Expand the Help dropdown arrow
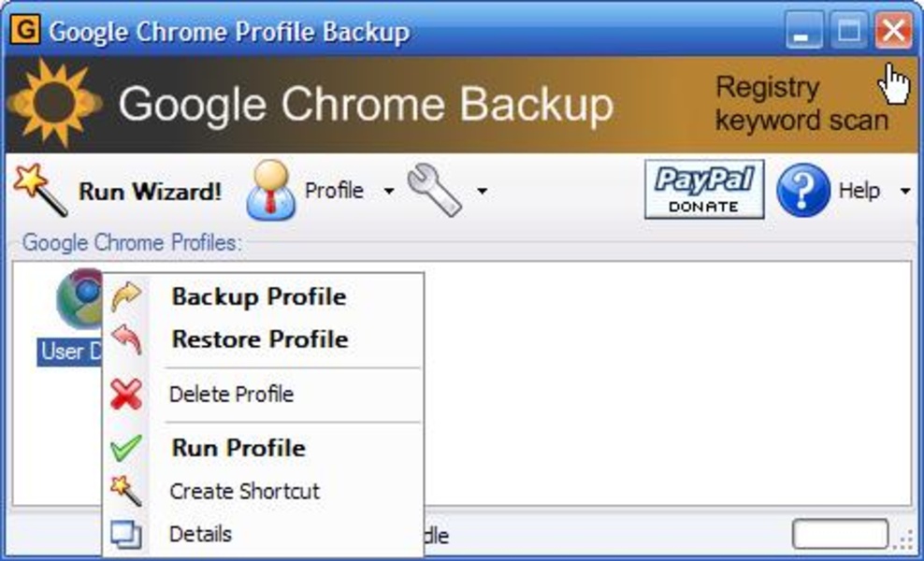The height and width of the screenshot is (561, 924). (x=904, y=192)
